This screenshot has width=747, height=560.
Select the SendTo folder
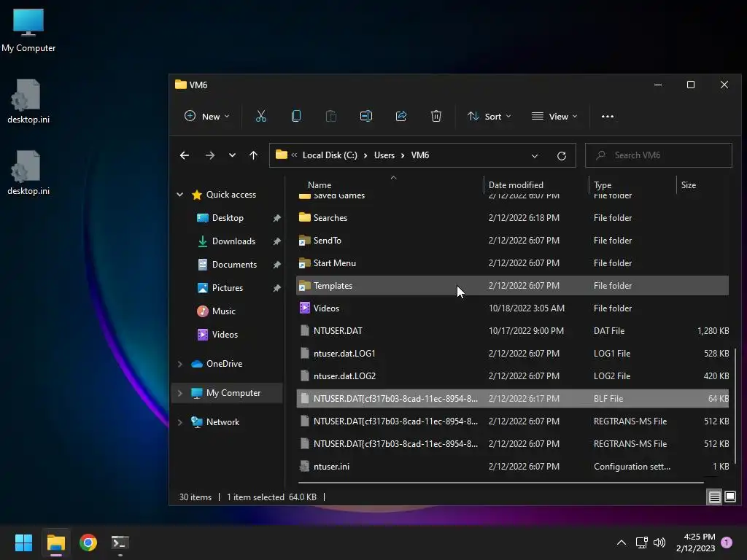pos(512,241)
